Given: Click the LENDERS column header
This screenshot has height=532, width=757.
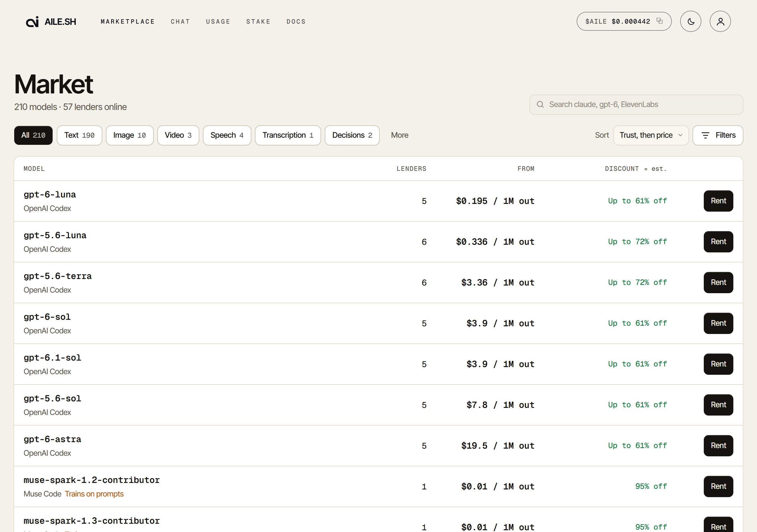Looking at the screenshot, I should click(411, 169).
